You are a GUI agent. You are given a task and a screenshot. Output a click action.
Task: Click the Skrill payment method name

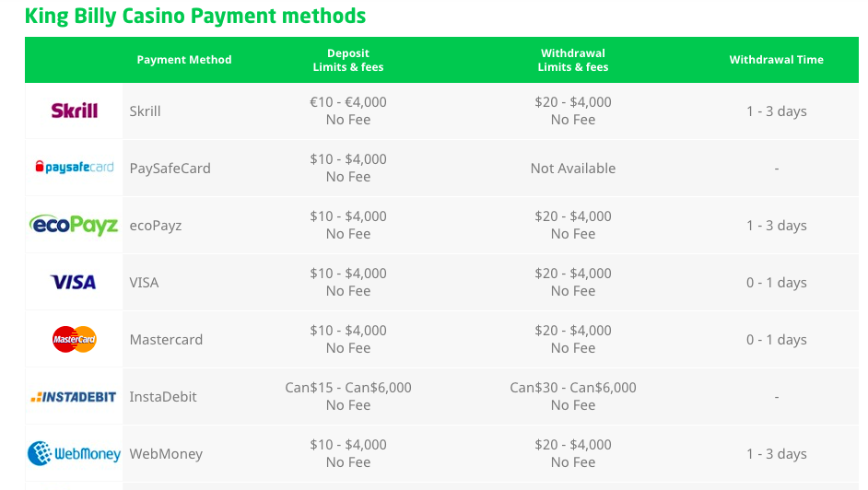point(146,111)
